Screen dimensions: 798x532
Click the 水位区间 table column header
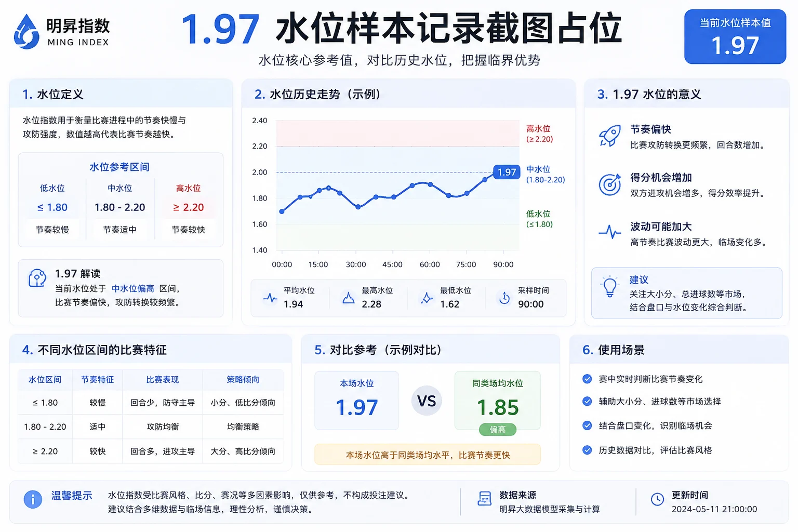pyautogui.click(x=45, y=380)
